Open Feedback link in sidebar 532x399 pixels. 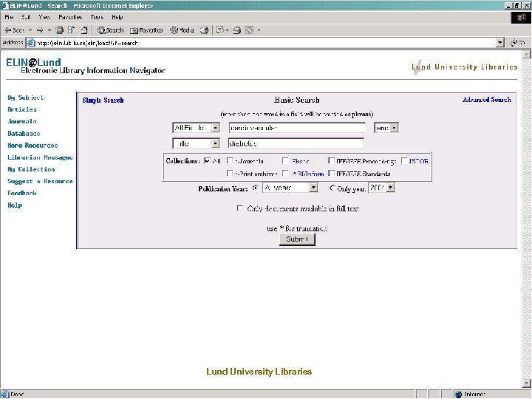[22, 193]
